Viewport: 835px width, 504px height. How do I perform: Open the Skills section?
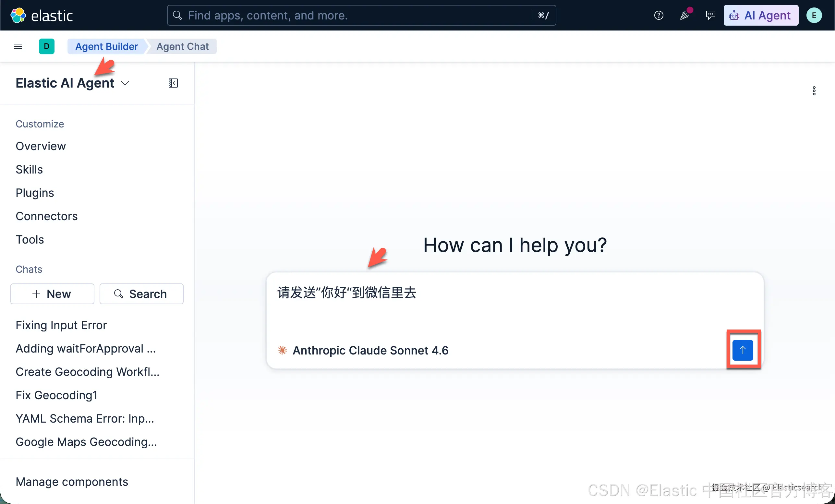click(x=29, y=169)
